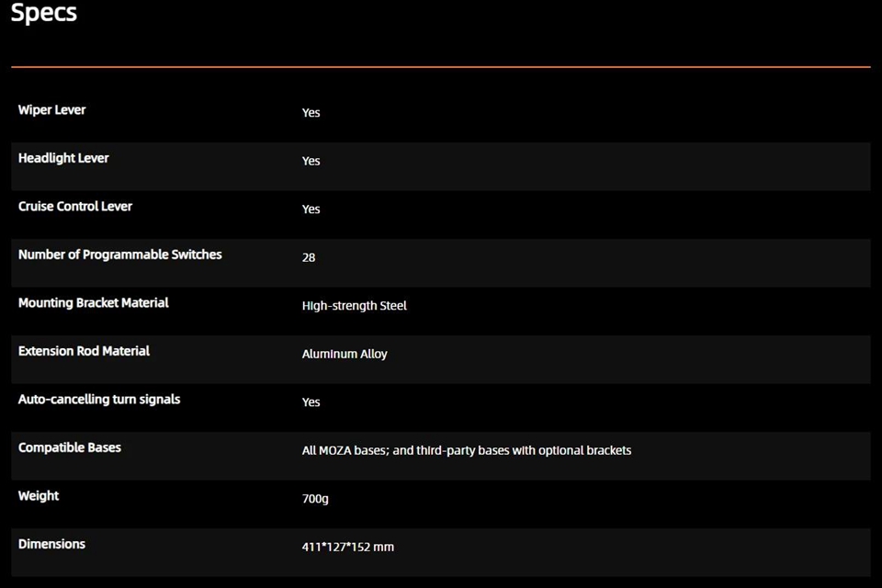Select the Headlight Lever label
The width and height of the screenshot is (882, 588).
tap(63, 158)
